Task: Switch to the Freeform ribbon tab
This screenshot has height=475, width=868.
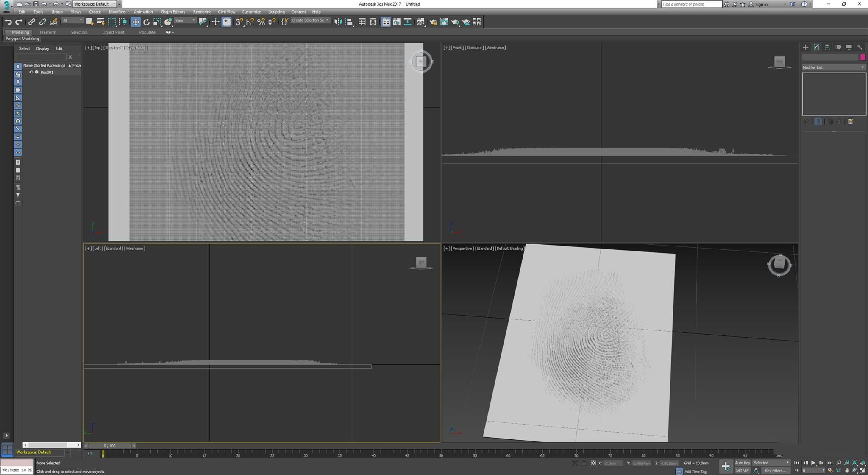Action: 48,32
